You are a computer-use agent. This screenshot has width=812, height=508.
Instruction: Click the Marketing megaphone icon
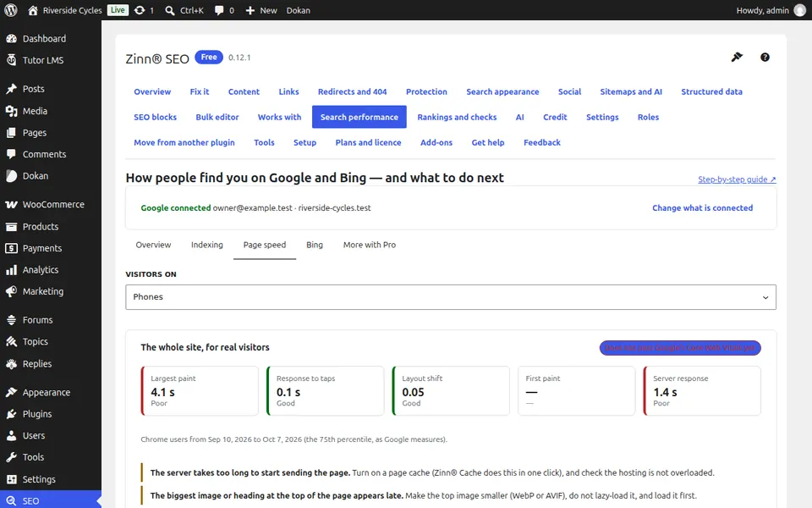pos(11,291)
